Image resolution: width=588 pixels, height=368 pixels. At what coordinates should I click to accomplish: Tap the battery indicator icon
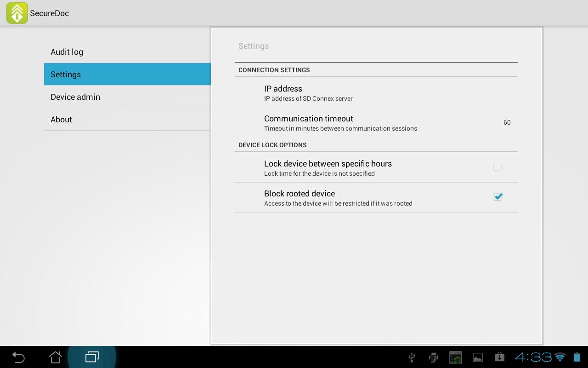coord(577,357)
